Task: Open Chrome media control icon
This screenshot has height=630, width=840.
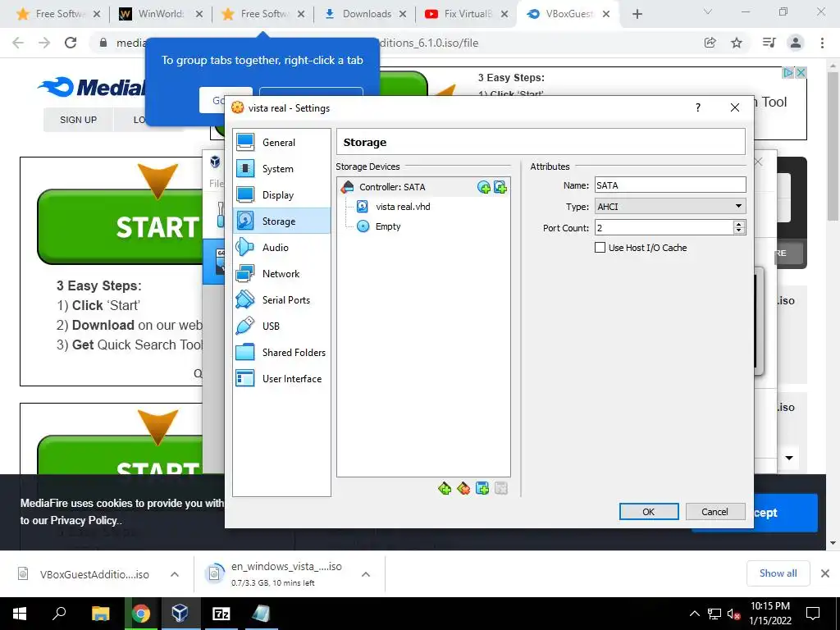Action: 769,43
